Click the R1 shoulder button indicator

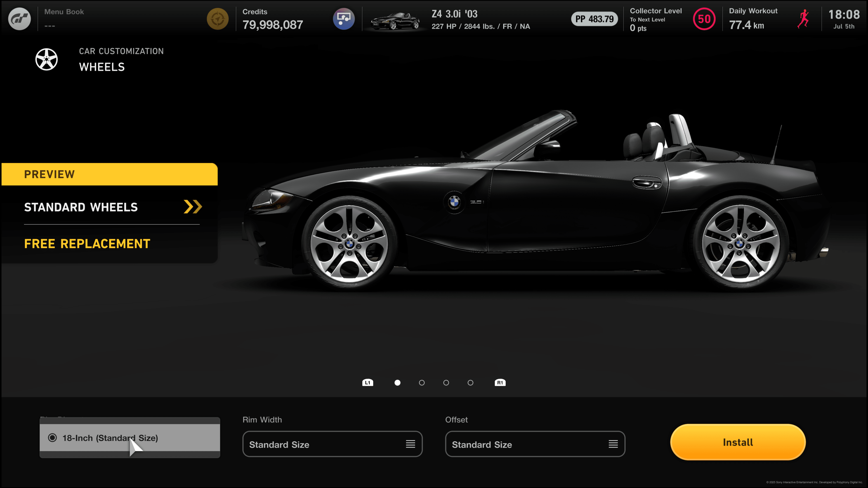pos(500,382)
